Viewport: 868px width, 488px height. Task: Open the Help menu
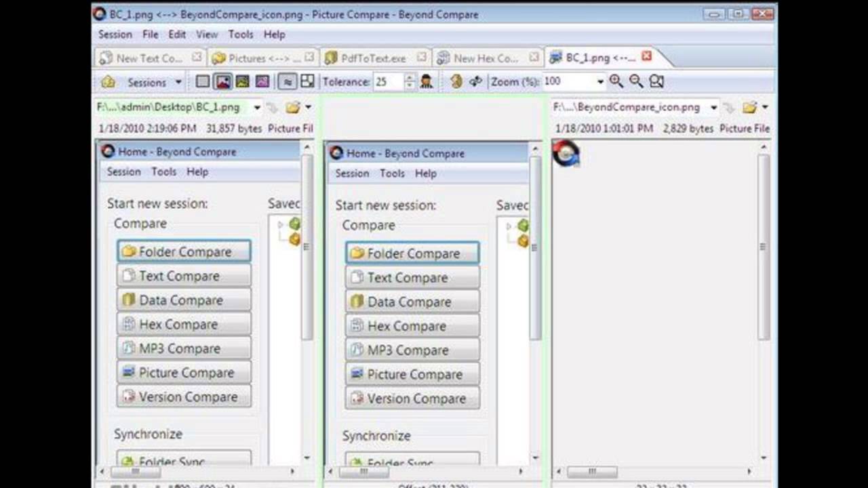(275, 35)
